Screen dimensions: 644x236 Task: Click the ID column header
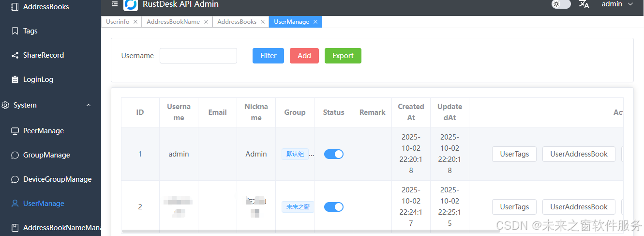(140, 112)
